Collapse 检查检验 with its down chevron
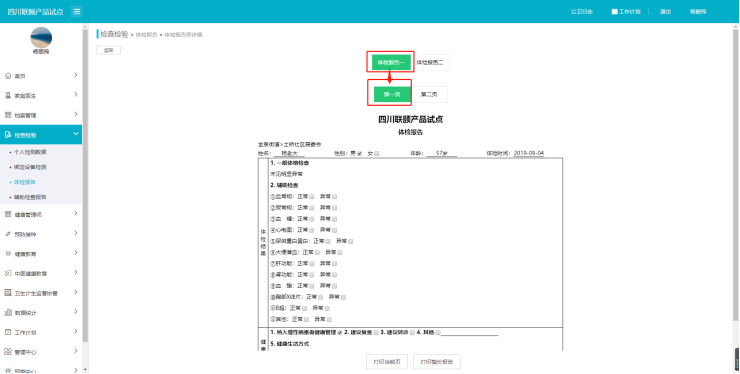The width and height of the screenshot is (740, 374). pyautogui.click(x=76, y=135)
